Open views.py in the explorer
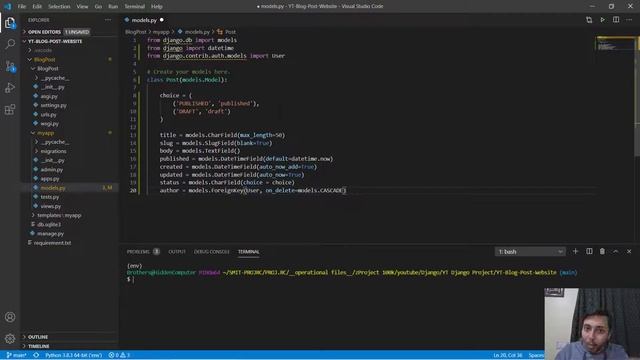 [x=51, y=206]
